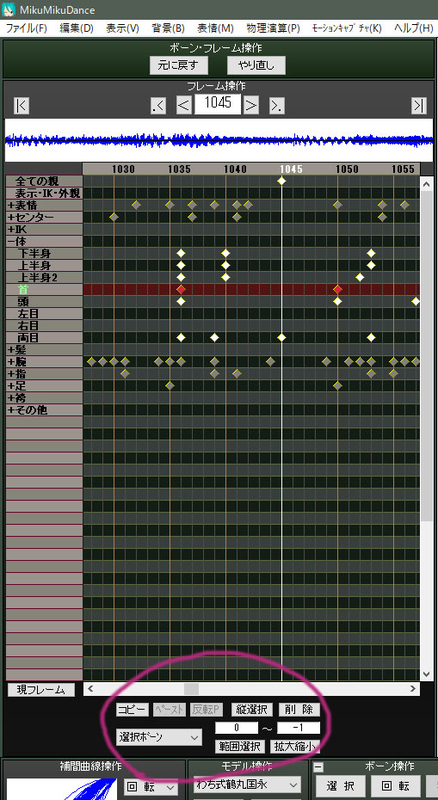Open the モーションキャプチャ(K) menu

(x=347, y=28)
